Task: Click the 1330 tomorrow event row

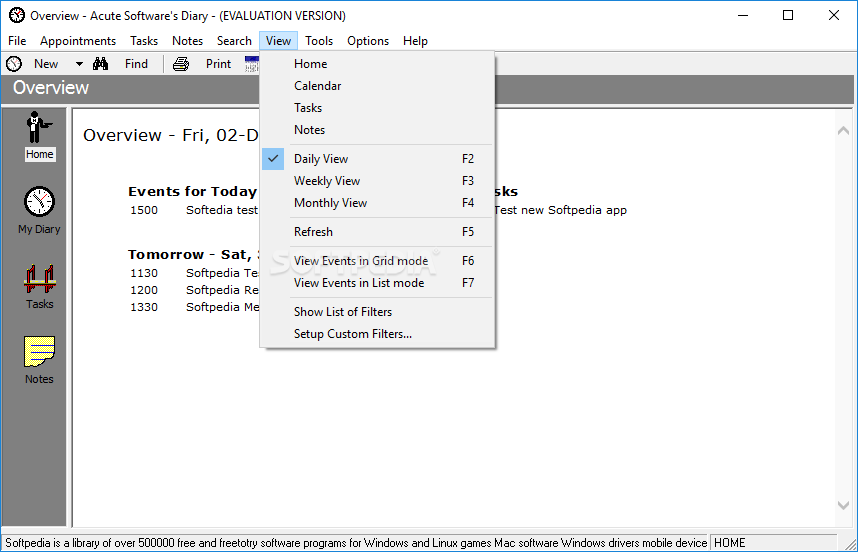Action: (195, 307)
